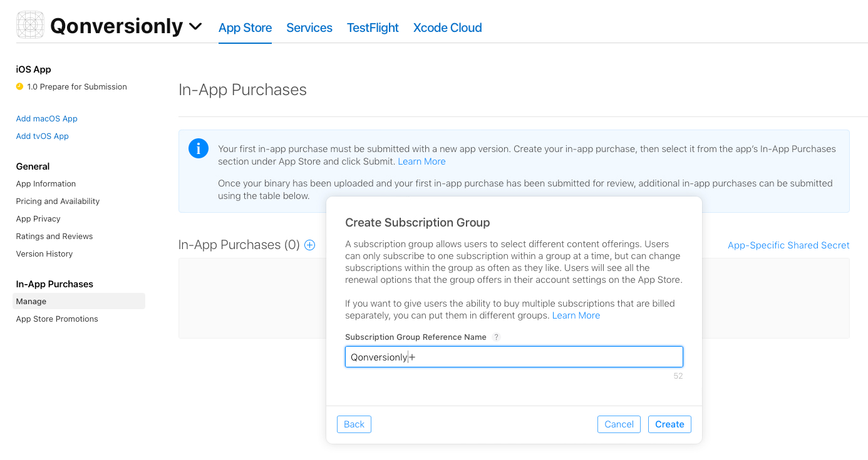
Task: Click the Create button in the dialog
Action: [x=669, y=424]
